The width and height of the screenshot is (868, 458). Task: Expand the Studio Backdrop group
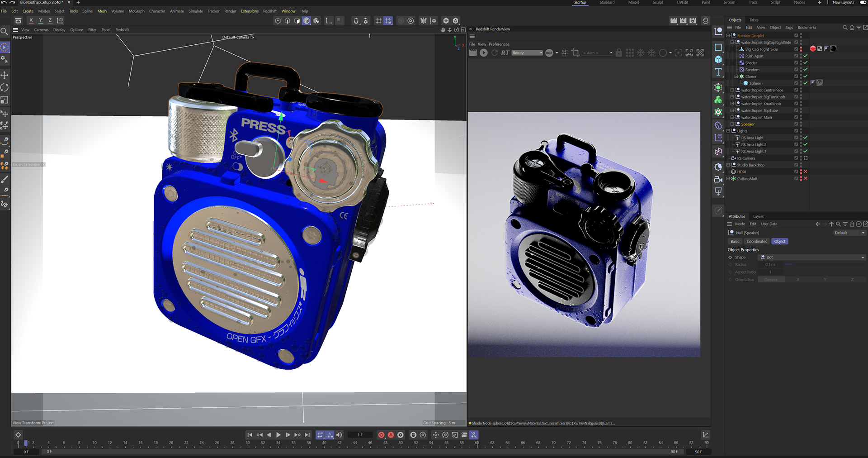tap(728, 165)
